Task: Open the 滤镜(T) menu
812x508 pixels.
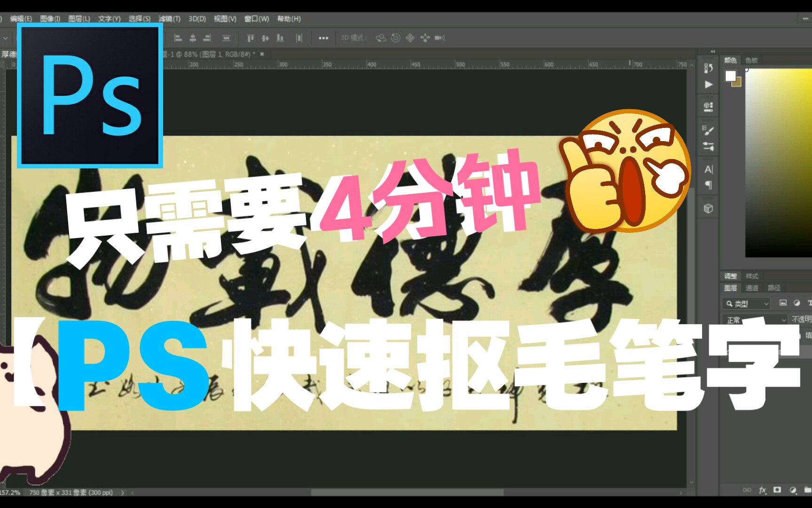Action: click(x=169, y=19)
